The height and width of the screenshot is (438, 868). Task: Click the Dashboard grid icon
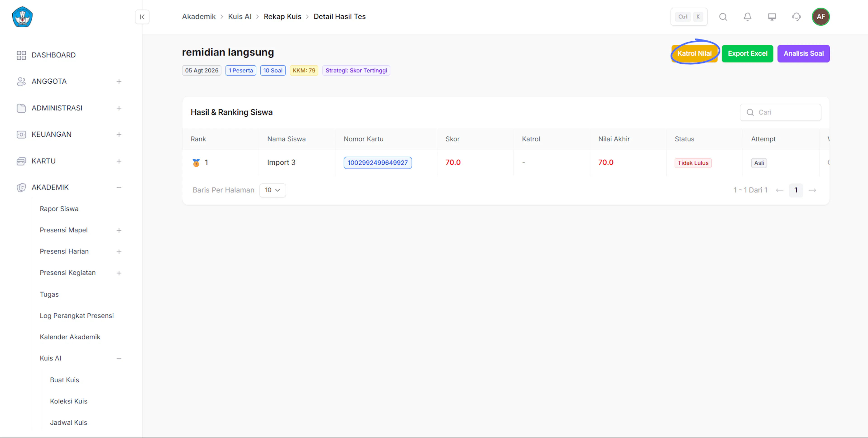click(x=21, y=55)
